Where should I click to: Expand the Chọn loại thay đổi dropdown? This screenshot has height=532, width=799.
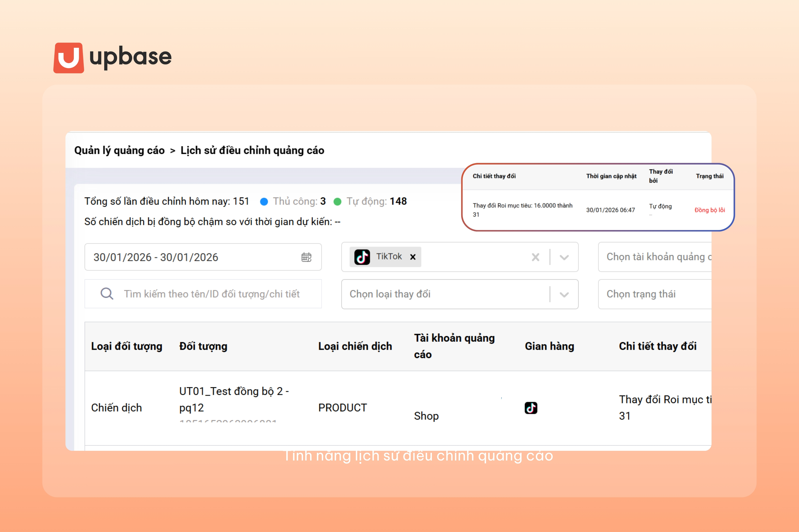click(564, 294)
